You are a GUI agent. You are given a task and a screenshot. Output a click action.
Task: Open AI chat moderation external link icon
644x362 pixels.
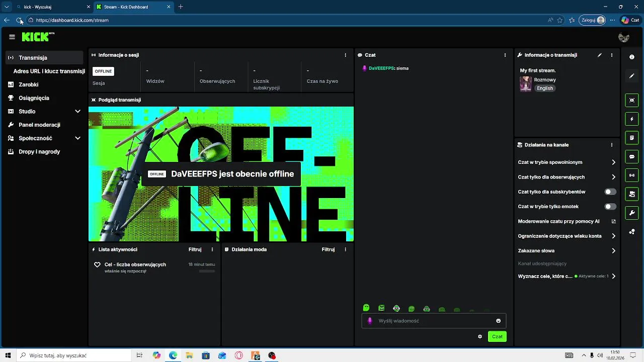tap(614, 221)
